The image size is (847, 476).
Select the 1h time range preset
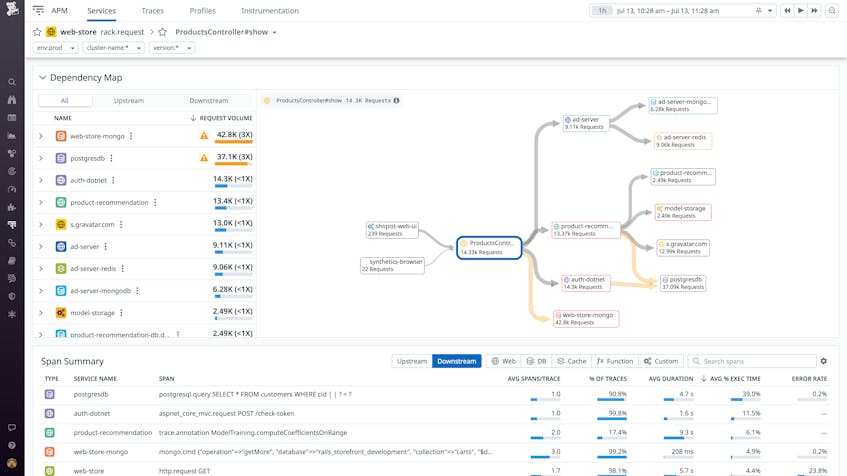coord(602,10)
